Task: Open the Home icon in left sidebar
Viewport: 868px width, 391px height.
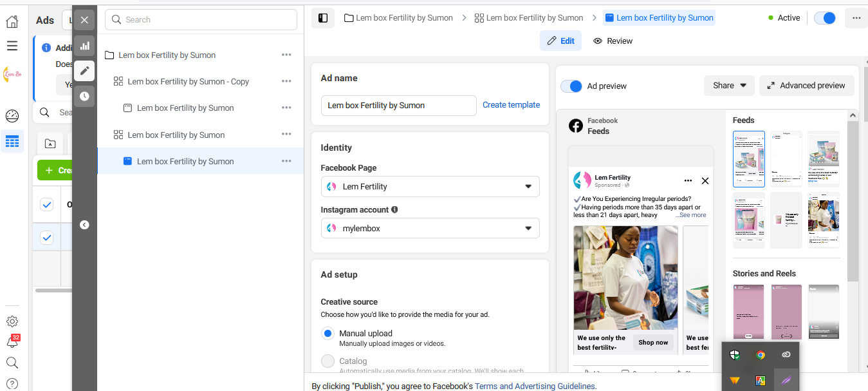Action: 12,21
